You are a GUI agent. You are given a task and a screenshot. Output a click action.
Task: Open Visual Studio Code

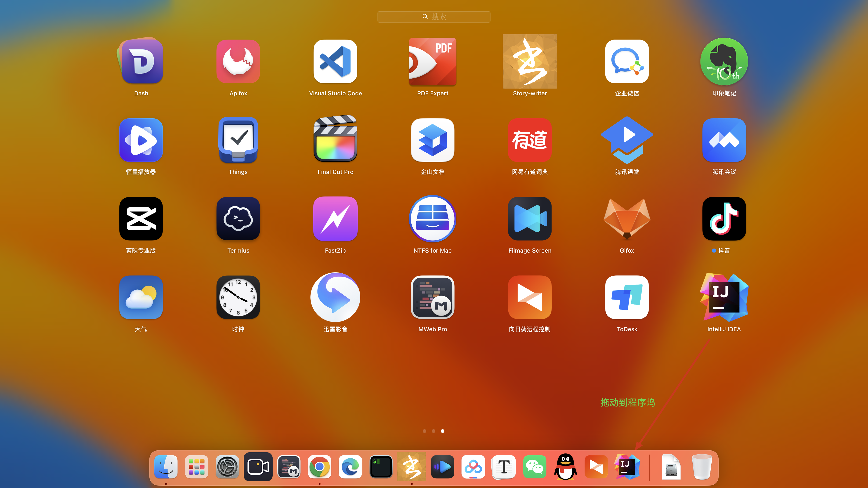335,61
